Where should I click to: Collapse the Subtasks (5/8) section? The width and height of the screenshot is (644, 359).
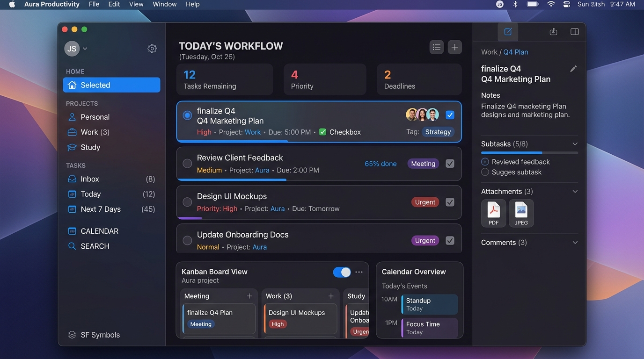point(575,144)
